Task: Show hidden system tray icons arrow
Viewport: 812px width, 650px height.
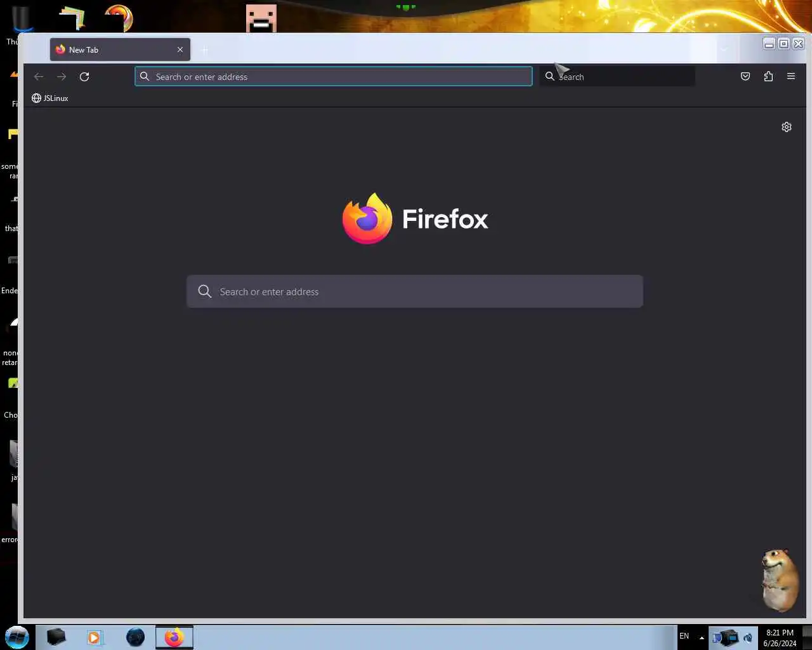Action: click(x=702, y=637)
